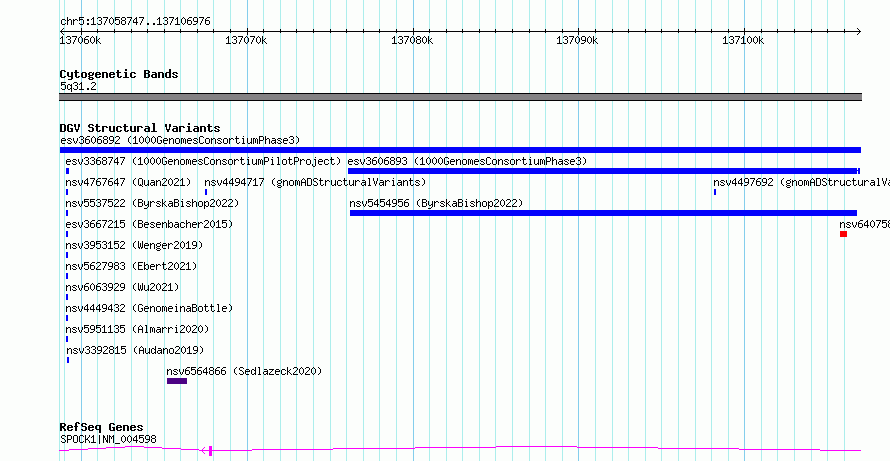The height and width of the screenshot is (461, 890).
Task: Click the red nsv640758 variant marker
Action: click(843, 234)
